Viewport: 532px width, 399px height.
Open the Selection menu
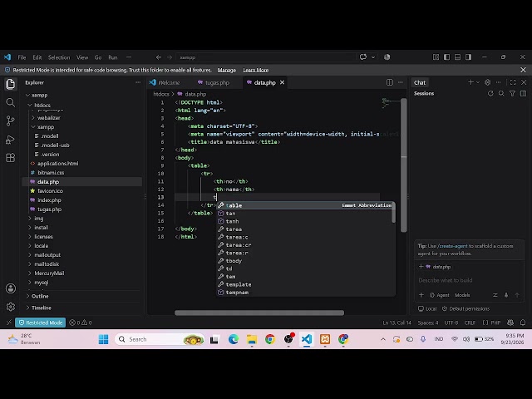point(59,57)
